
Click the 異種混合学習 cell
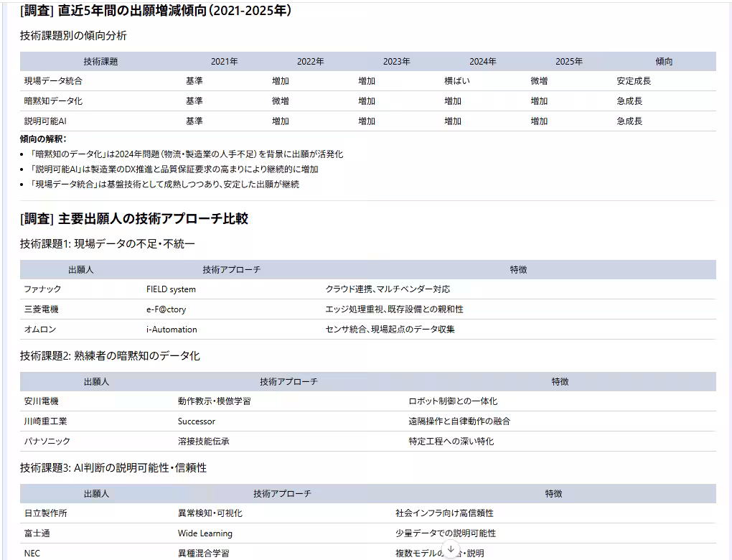(x=204, y=554)
